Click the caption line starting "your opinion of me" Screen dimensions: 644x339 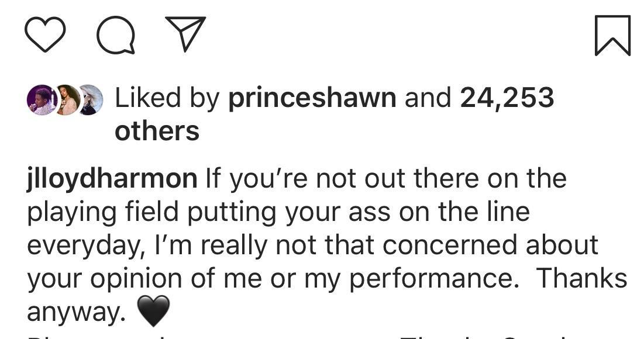[273, 279]
